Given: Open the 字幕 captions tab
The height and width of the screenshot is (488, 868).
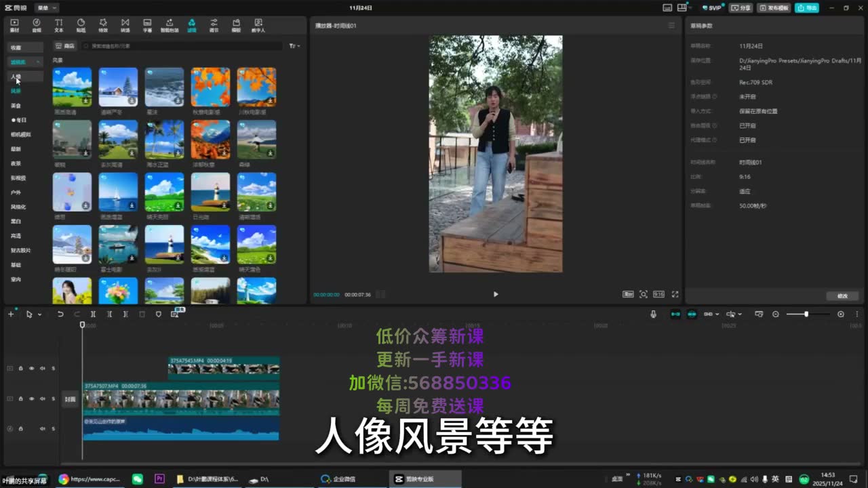Looking at the screenshot, I should [147, 26].
